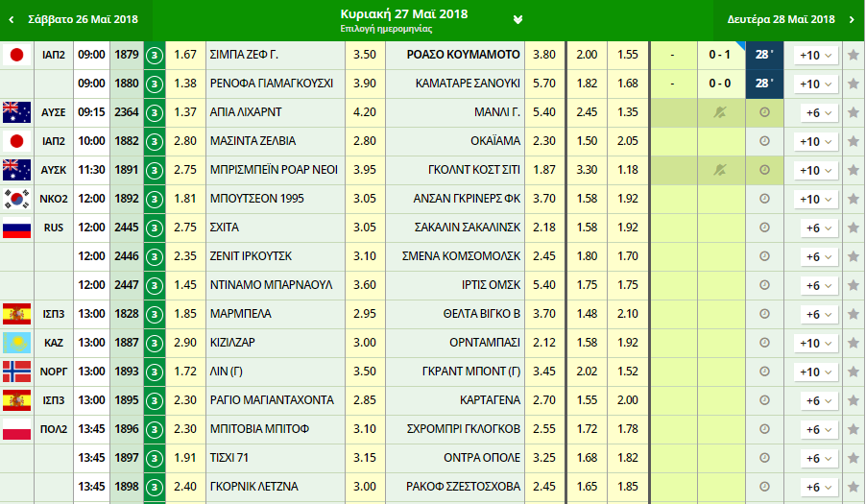The height and width of the screenshot is (504, 866).
Task: Star the ΜΑΡΜΠΕΛΑ vs ΘΕΛΤΑ ΒΙΓΚΟ Β match
Action: (853, 315)
